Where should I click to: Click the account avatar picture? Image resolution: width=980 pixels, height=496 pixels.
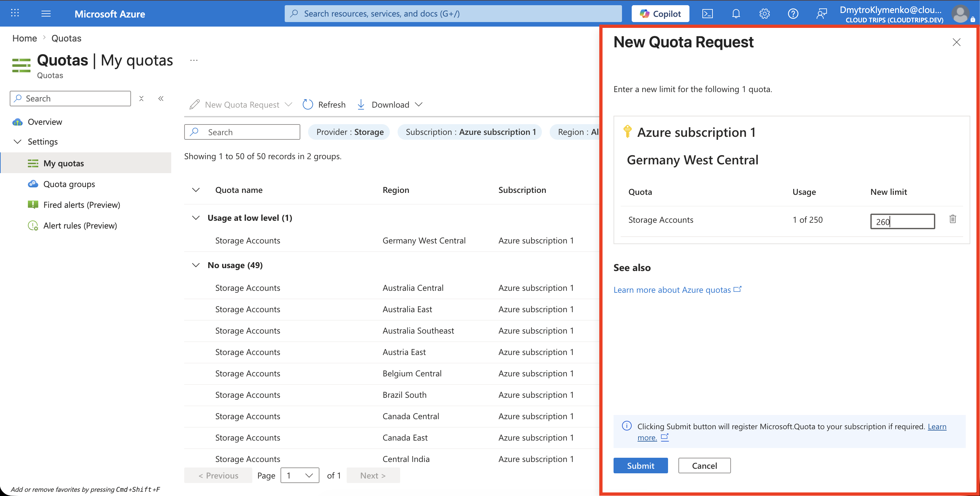(x=960, y=14)
